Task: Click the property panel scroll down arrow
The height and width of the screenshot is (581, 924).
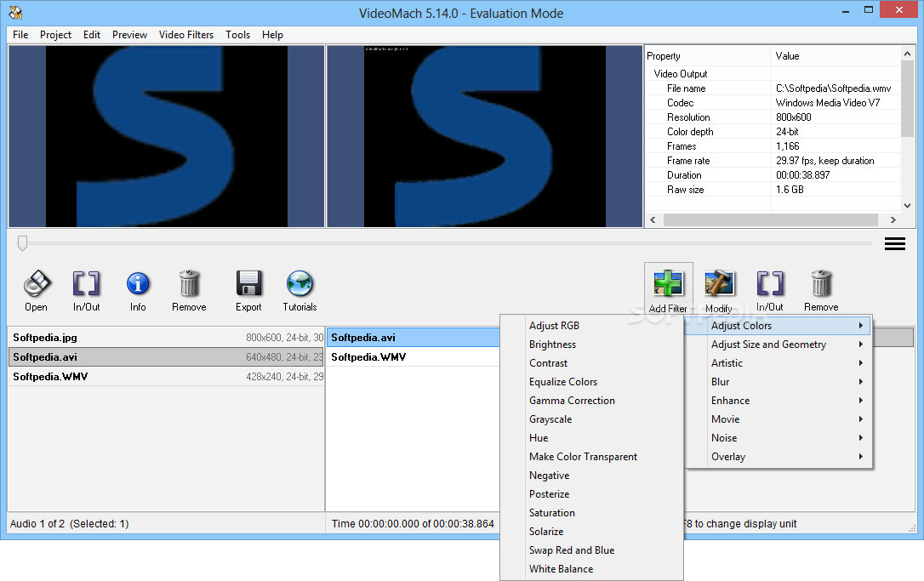Action: point(908,206)
